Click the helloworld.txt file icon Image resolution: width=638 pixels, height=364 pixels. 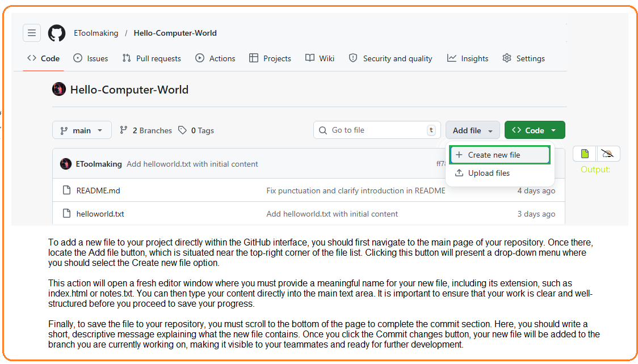(x=67, y=213)
